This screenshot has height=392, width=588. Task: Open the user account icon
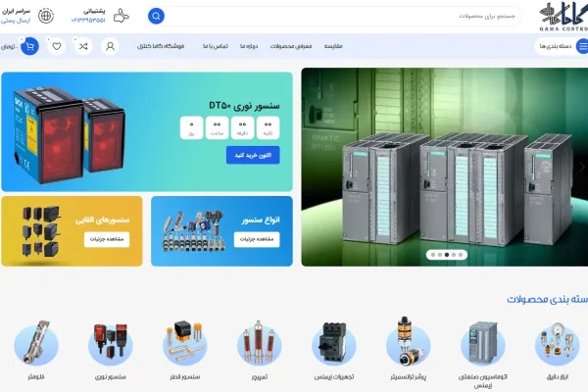[110, 46]
